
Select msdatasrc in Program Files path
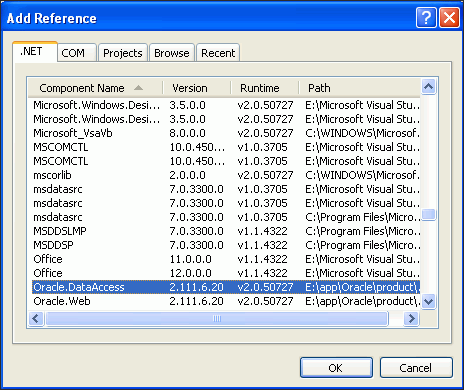tap(226, 217)
